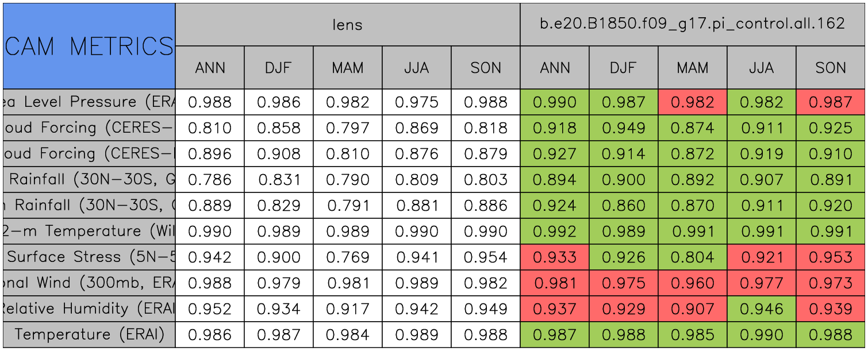Viewport: 868px width, 351px height.
Task: Click the DJF header under pi_control
Action: (x=623, y=68)
